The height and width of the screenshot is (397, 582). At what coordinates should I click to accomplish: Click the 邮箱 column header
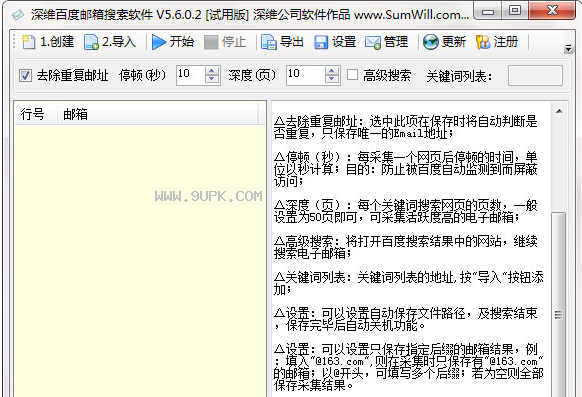click(158, 114)
